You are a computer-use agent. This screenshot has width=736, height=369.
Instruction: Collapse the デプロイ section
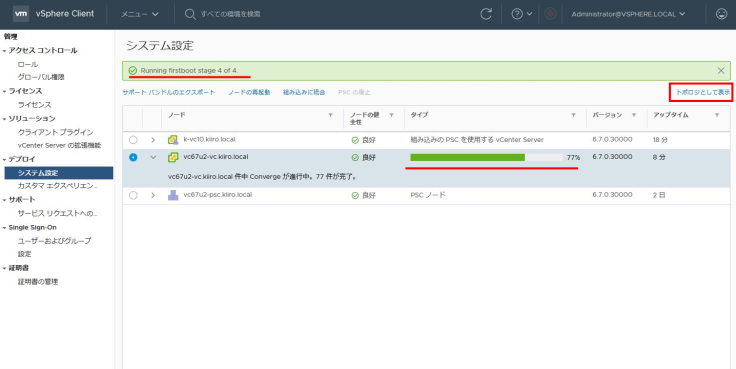(4, 160)
